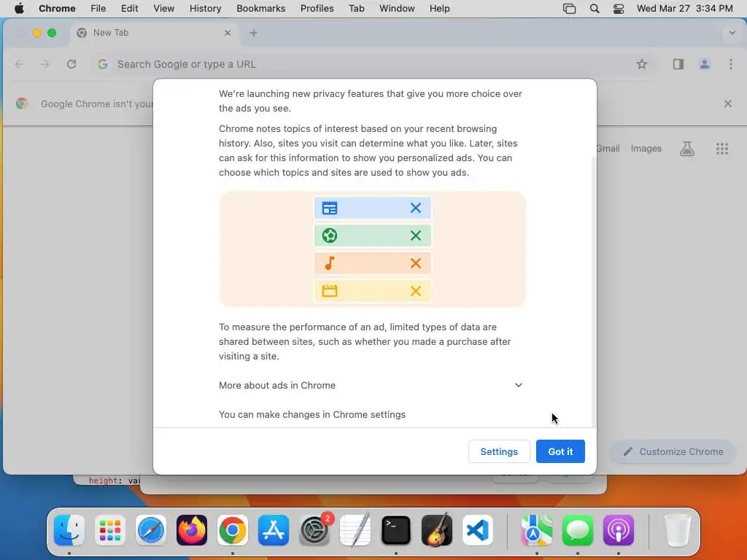Remove the green soccer topic chip
Screen dimensions: 747x560
click(415, 236)
